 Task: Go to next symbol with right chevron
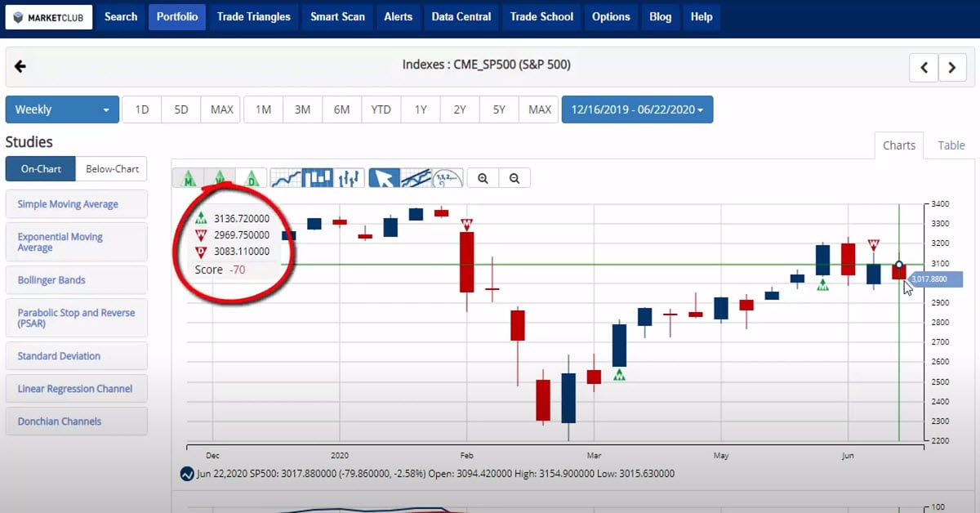[952, 68]
